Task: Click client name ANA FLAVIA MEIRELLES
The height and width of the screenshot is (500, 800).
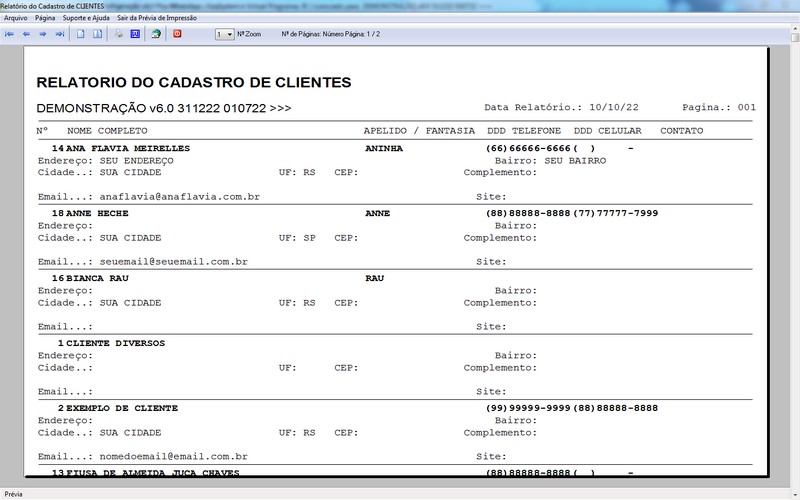Action: (x=128, y=148)
